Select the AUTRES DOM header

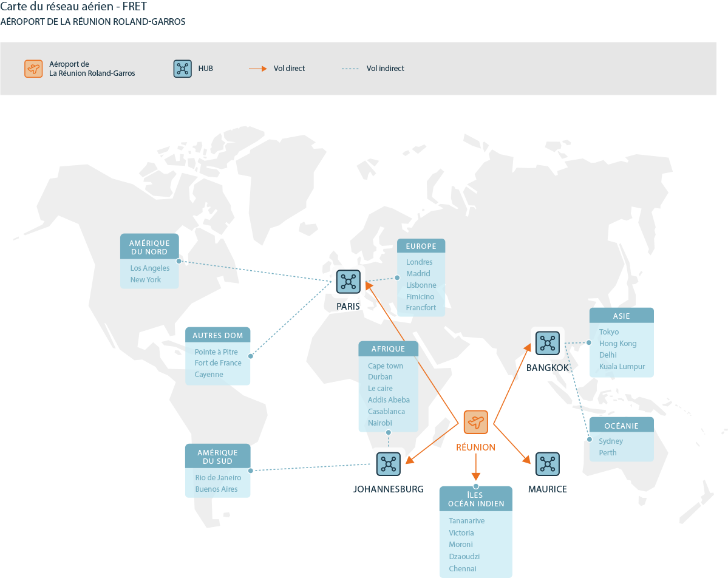tap(217, 335)
